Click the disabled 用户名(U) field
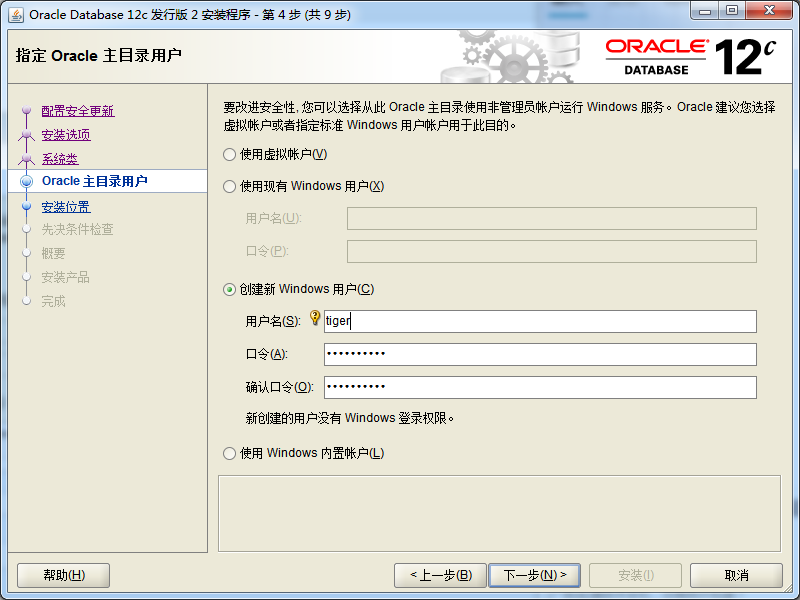 [x=552, y=218]
